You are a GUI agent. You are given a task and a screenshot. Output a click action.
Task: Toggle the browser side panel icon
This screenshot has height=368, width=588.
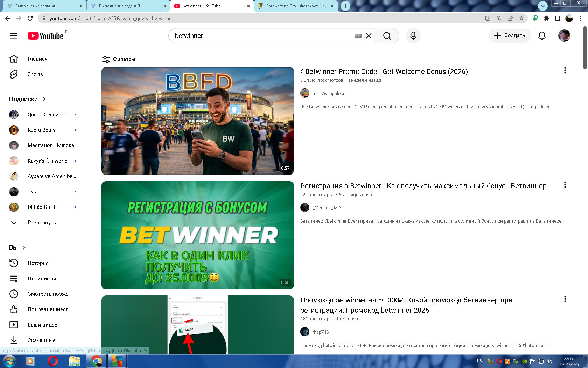click(x=558, y=18)
